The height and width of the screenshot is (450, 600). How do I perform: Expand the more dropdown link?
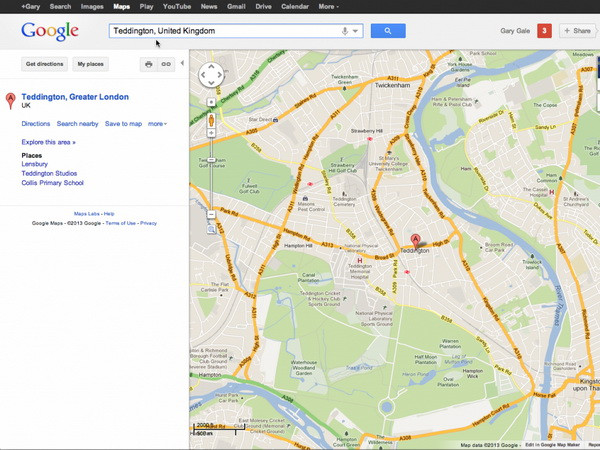point(157,124)
